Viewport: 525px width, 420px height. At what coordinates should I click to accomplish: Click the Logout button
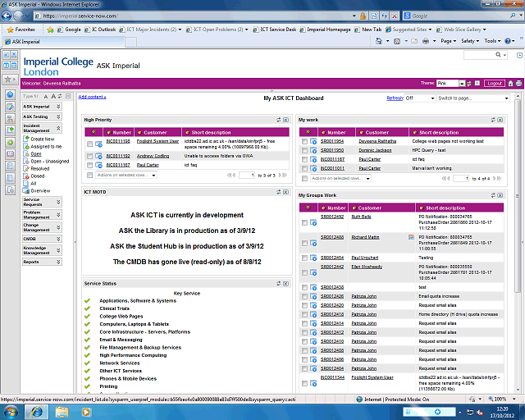click(494, 83)
